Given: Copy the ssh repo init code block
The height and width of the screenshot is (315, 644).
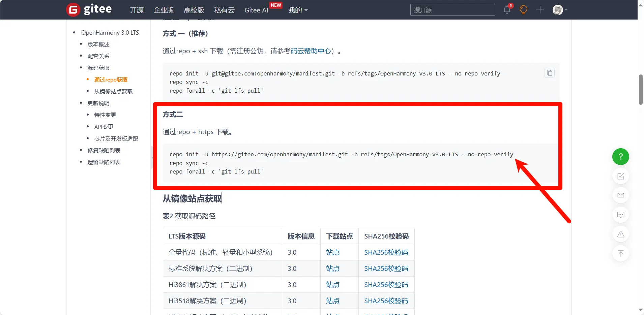Looking at the screenshot, I should (x=549, y=73).
